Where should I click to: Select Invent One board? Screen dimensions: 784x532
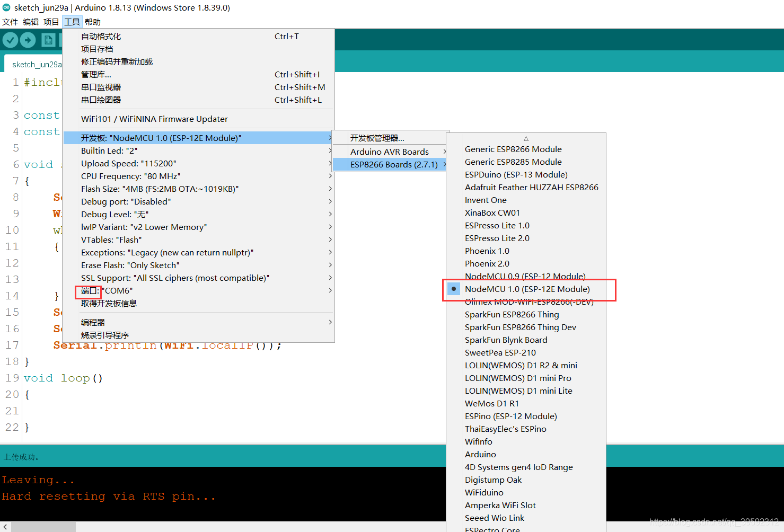(x=526, y=200)
